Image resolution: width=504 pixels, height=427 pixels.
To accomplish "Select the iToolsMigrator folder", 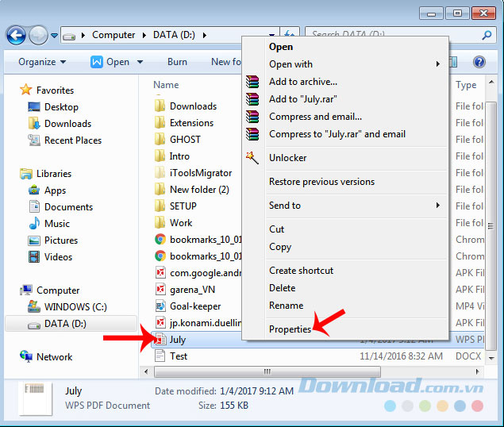I will [x=201, y=173].
